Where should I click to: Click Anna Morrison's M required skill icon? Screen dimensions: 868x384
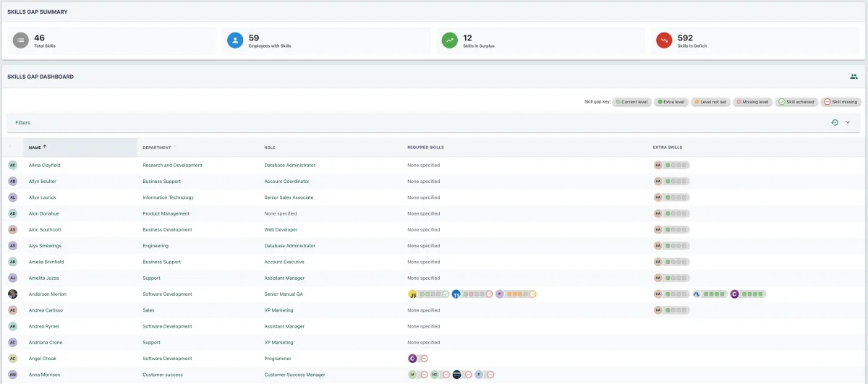click(412, 375)
